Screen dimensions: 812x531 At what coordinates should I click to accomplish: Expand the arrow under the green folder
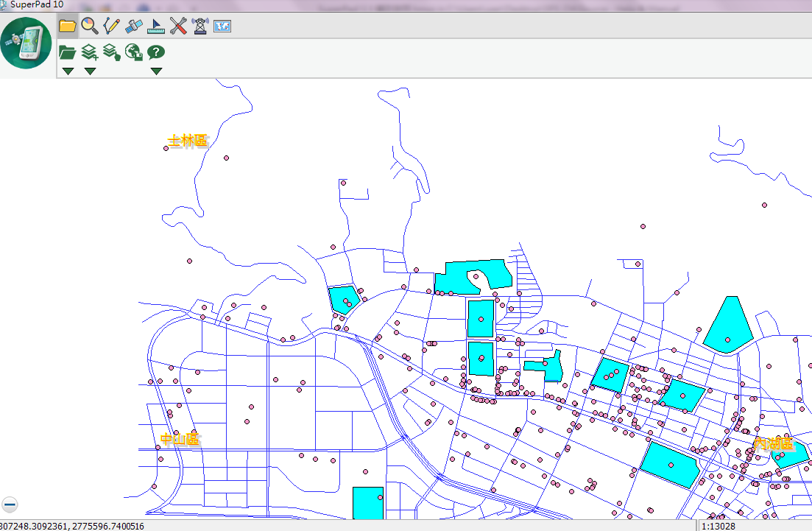pyautogui.click(x=68, y=71)
